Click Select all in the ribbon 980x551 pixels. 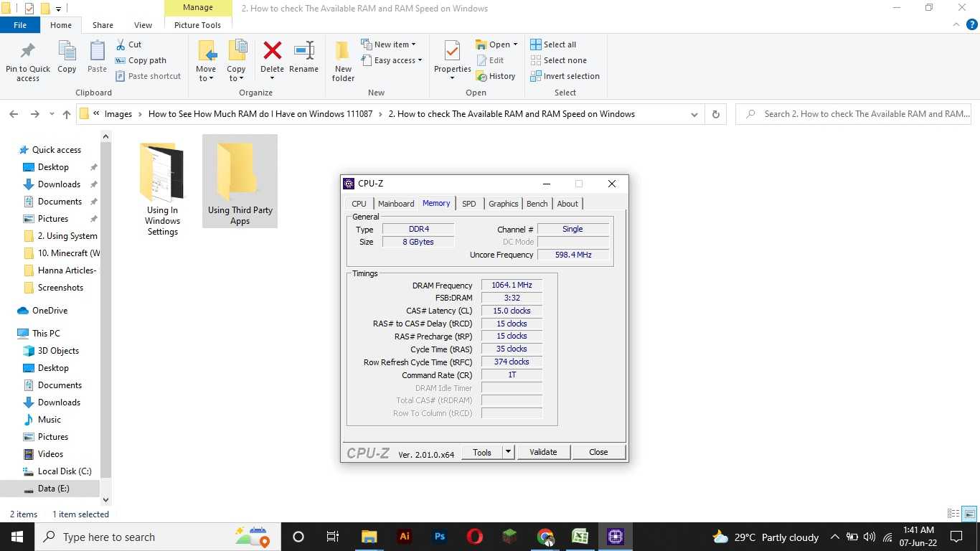553,44
